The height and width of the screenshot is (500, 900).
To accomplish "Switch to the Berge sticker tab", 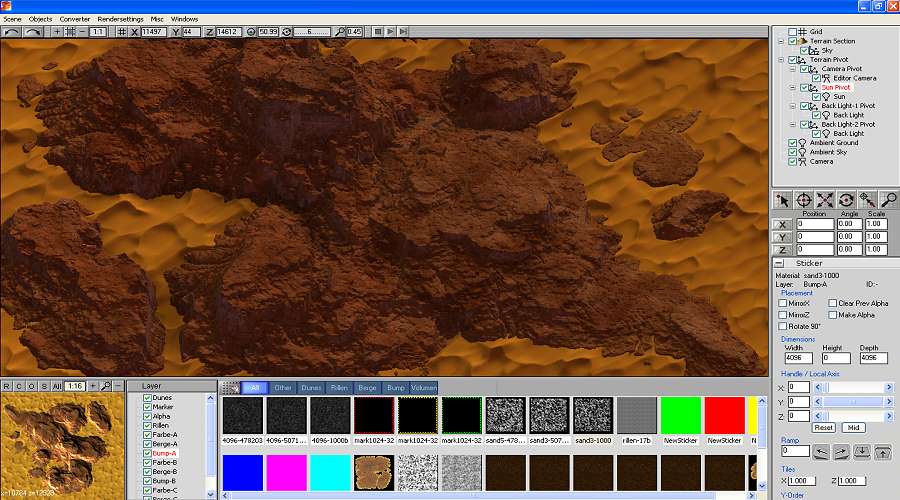I will click(x=367, y=387).
